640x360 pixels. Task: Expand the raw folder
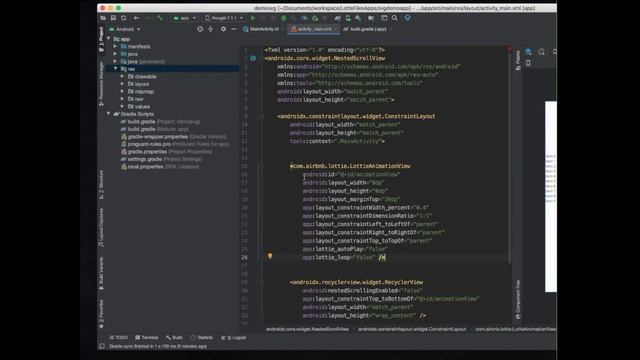pos(122,99)
